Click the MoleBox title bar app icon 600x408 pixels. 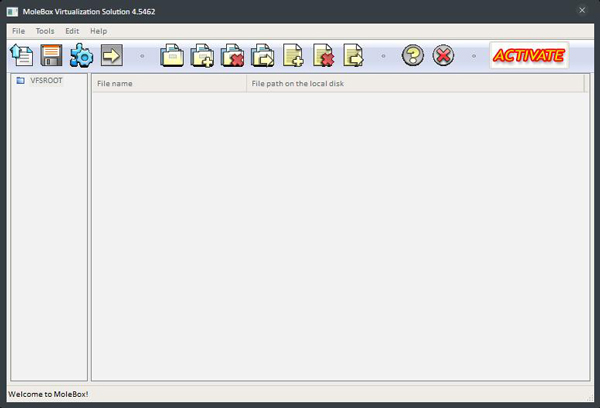click(x=12, y=11)
